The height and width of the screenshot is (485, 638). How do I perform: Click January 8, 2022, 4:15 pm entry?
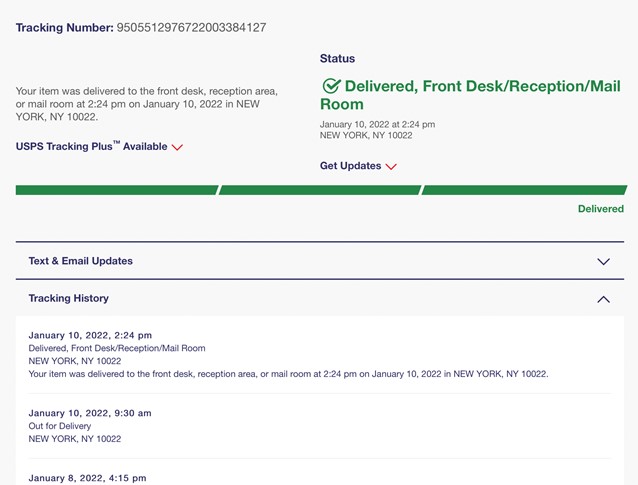[x=87, y=478]
